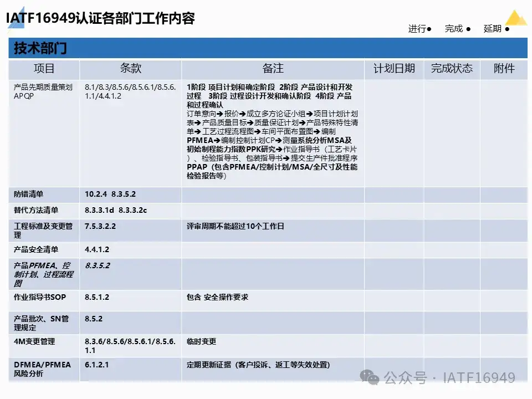This screenshot has width=532, height=399.
Task: Select the "产品批次、SN管理规定" row label
Action: tap(41, 323)
